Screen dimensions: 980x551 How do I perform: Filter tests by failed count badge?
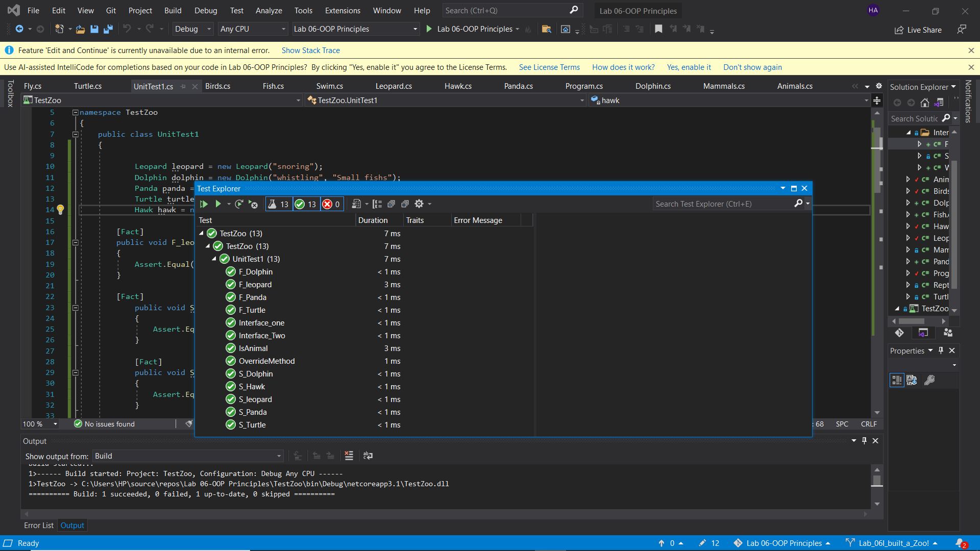(x=331, y=204)
